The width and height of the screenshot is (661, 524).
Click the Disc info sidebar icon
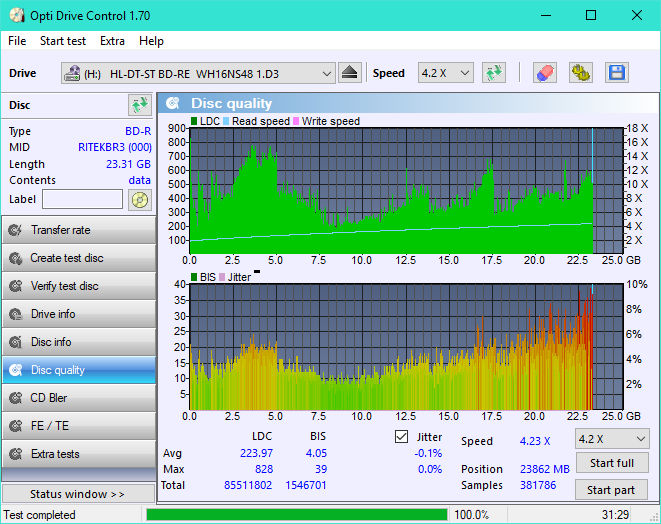click(x=16, y=342)
